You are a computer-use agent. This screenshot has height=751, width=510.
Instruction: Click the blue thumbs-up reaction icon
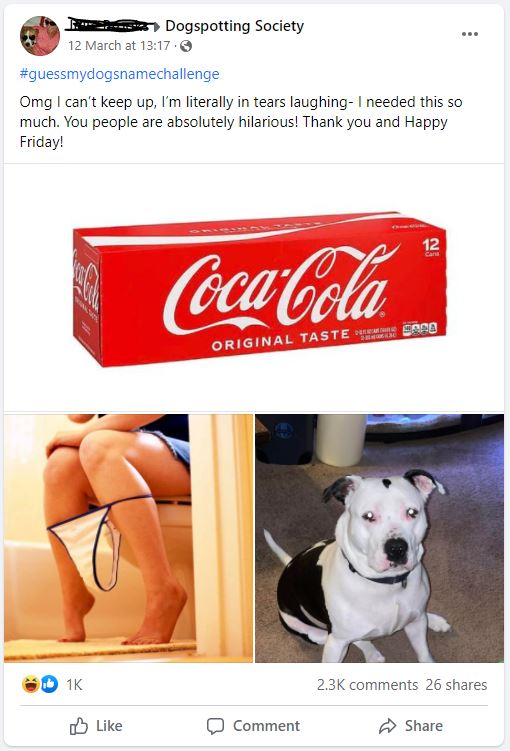tap(49, 684)
